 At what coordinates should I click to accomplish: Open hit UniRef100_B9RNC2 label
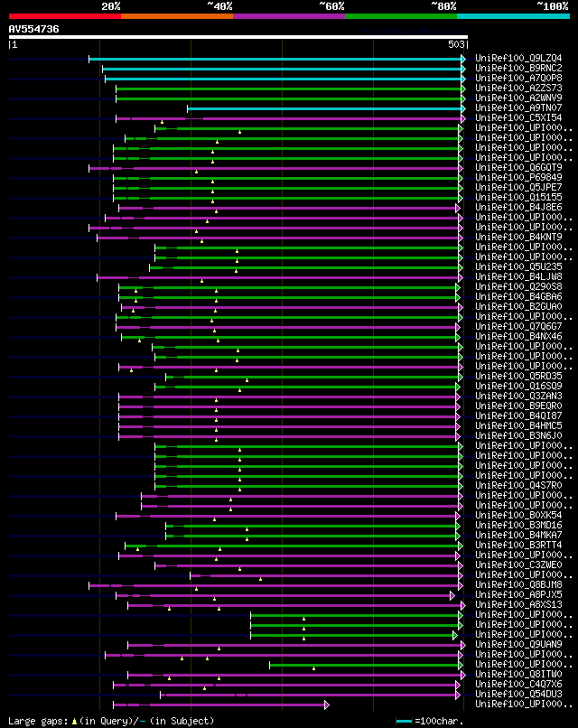tap(518, 68)
